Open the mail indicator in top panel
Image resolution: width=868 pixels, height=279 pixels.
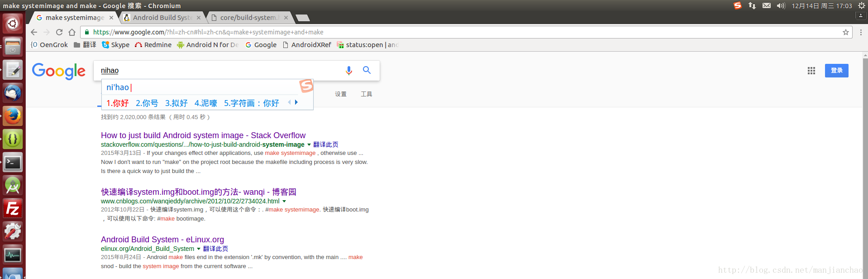(x=767, y=5)
